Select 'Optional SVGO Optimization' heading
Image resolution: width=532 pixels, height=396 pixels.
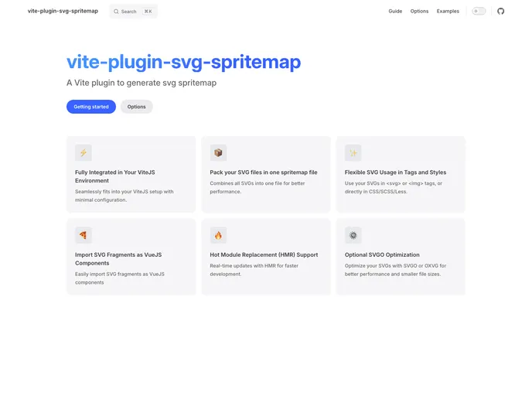click(382, 254)
